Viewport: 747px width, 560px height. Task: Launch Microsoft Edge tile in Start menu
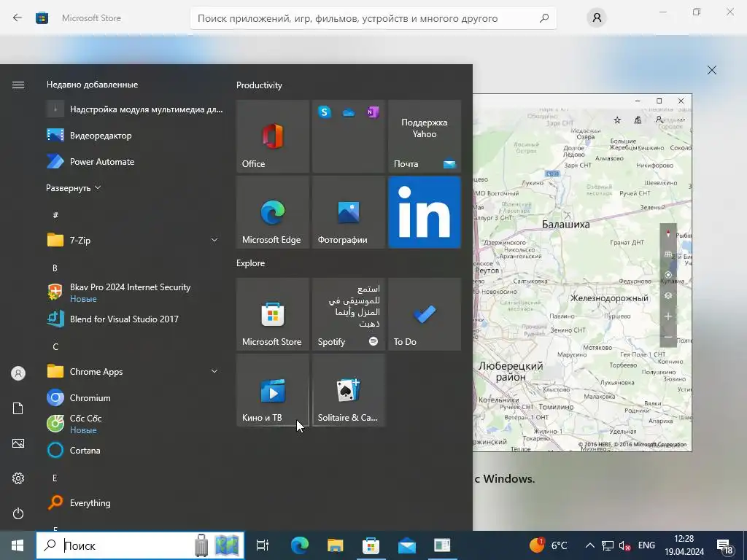[273, 212]
